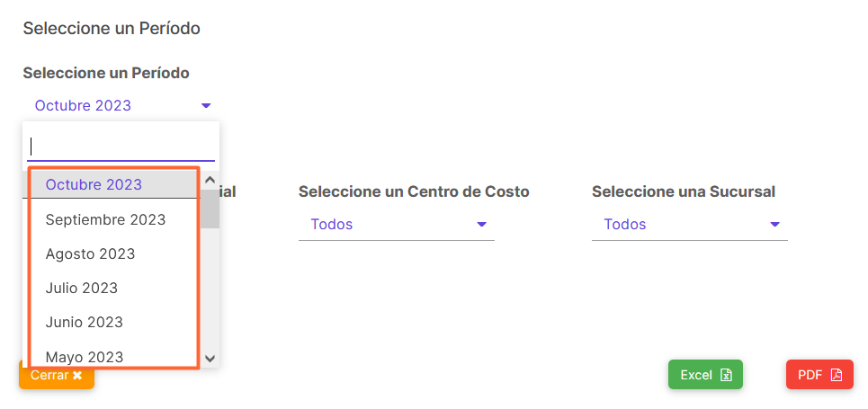Choose Julio 2023 option
Image resolution: width=868 pixels, height=409 pixels.
tap(114, 289)
